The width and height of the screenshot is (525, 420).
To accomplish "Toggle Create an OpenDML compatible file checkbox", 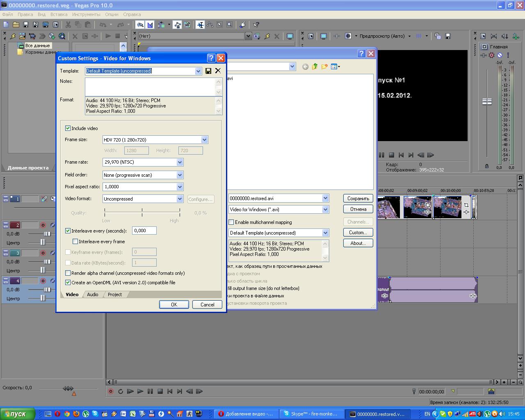I will [x=68, y=283].
